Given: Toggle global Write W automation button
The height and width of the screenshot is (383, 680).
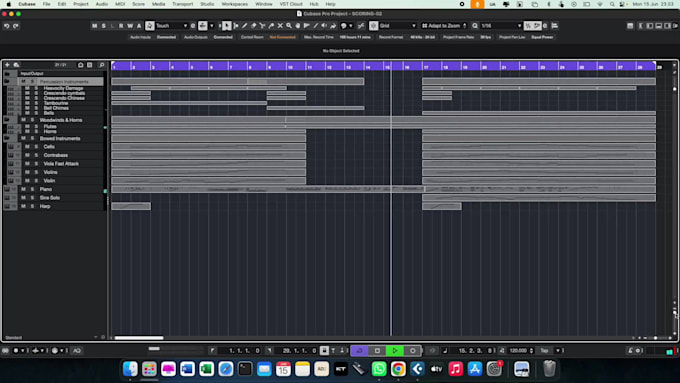Looking at the screenshot, I should coord(130,26).
